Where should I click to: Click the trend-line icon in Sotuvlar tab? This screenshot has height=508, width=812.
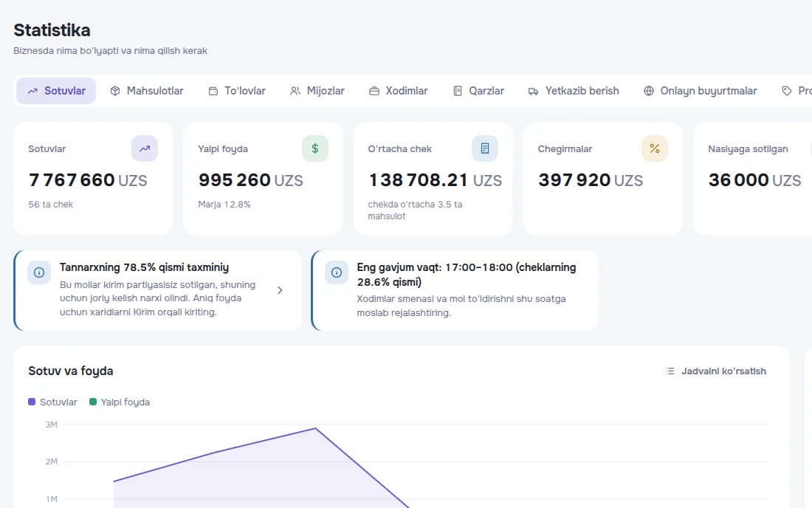[x=32, y=91]
